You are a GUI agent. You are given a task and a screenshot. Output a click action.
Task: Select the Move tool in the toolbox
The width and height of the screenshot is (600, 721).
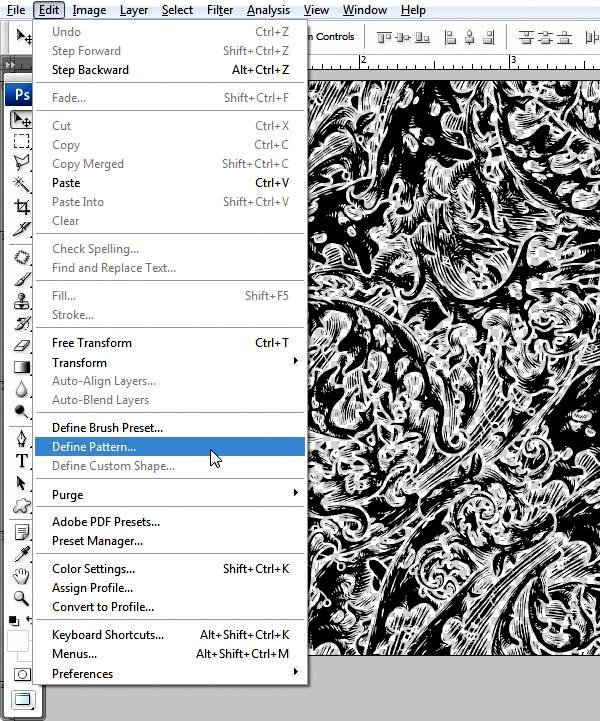(21, 119)
